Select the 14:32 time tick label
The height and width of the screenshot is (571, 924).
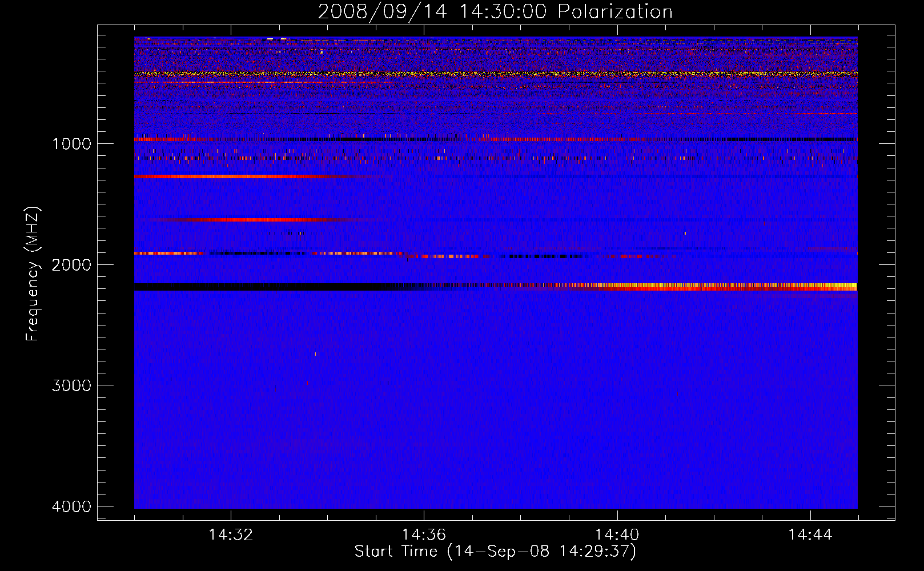coord(231,535)
